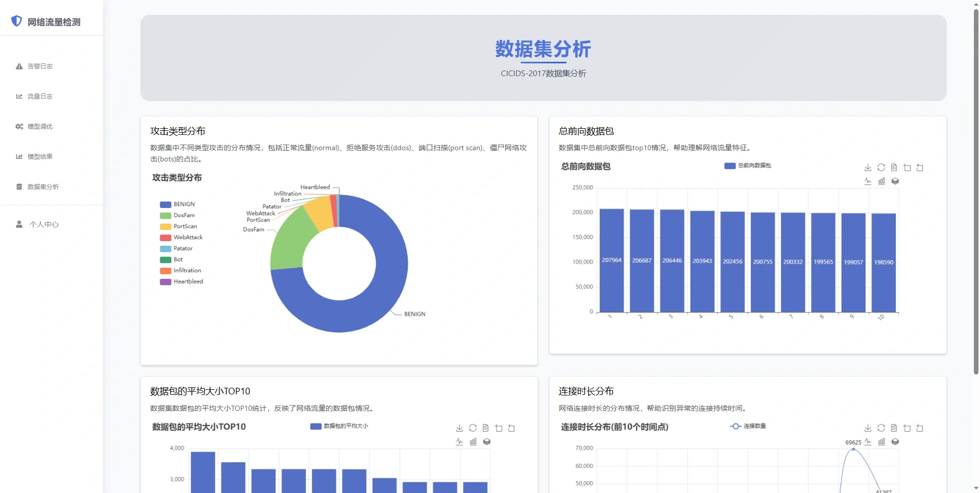980x493 pixels.
Task: Open data view for the 总前向数据包 chart
Action: [x=894, y=167]
